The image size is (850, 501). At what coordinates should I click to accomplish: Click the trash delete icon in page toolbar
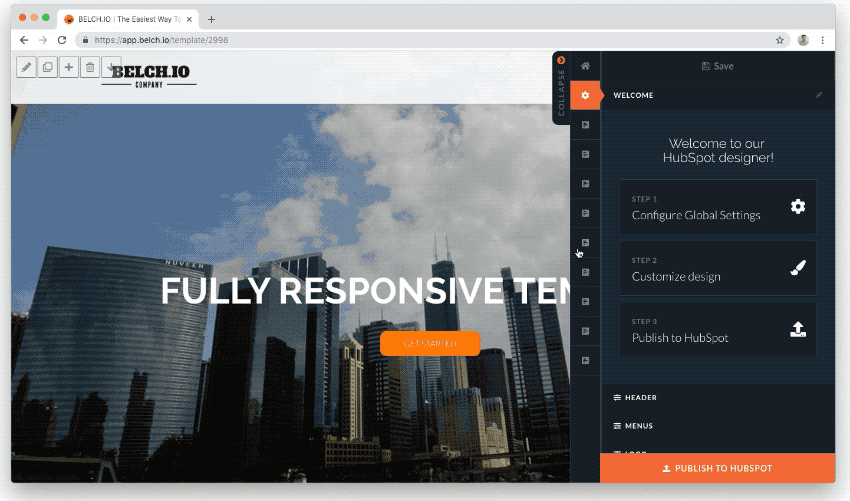click(x=90, y=67)
